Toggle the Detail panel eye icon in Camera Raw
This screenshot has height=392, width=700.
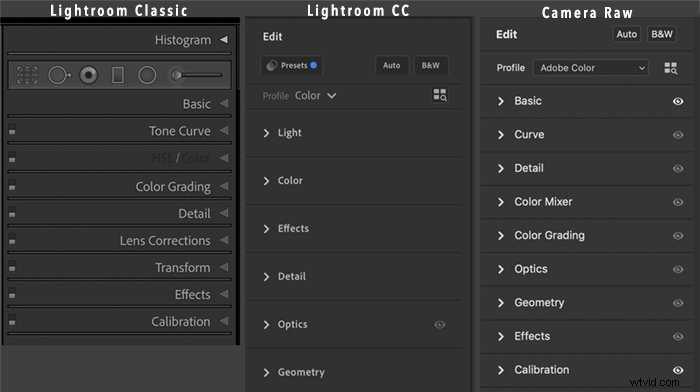tap(678, 168)
